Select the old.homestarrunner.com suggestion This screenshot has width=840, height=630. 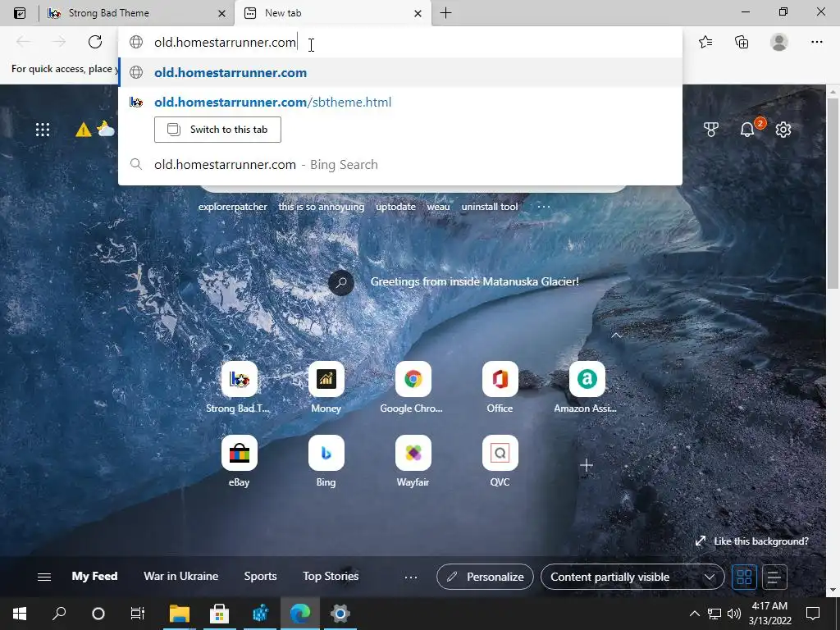[x=400, y=72]
